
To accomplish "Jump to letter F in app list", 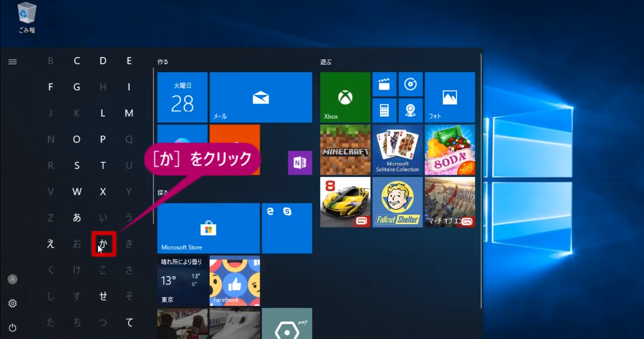I will [x=50, y=87].
